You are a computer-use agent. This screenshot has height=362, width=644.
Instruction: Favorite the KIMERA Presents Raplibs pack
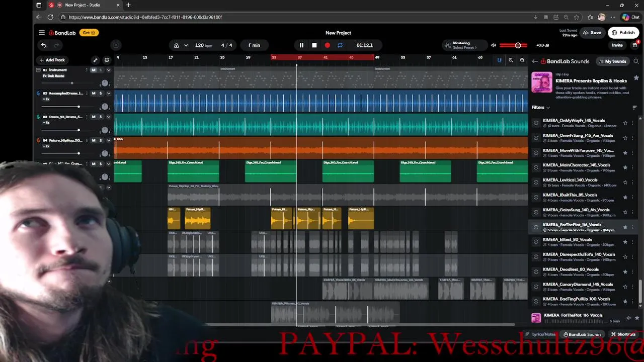636,78
